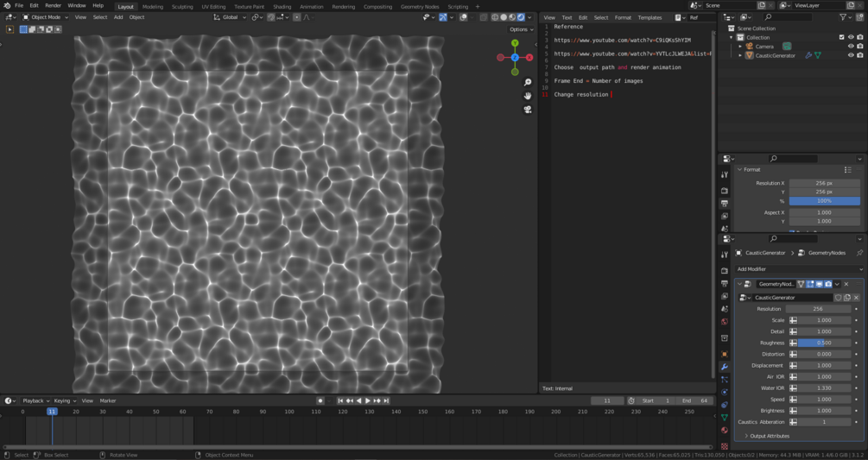This screenshot has width=868, height=460.
Task: Jump to the last frame
Action: coord(386,400)
